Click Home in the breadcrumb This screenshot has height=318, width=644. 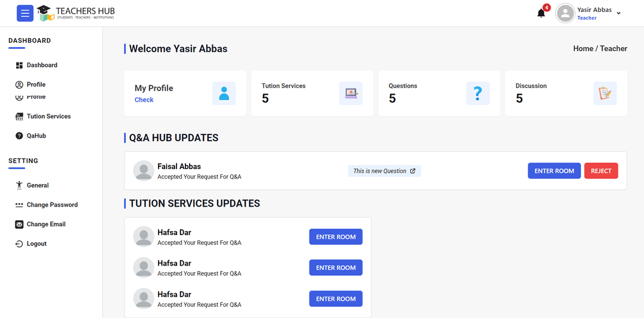(583, 49)
